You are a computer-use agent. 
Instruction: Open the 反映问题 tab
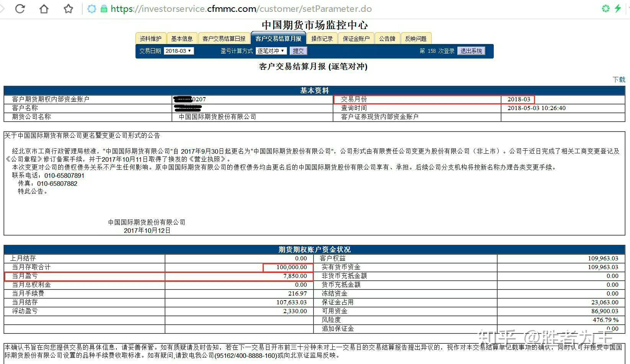click(416, 38)
